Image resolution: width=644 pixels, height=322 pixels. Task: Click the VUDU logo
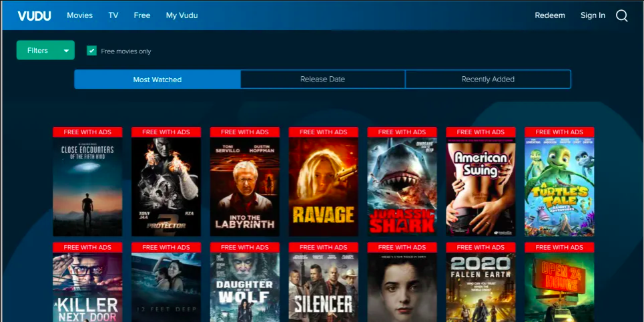[x=35, y=15]
